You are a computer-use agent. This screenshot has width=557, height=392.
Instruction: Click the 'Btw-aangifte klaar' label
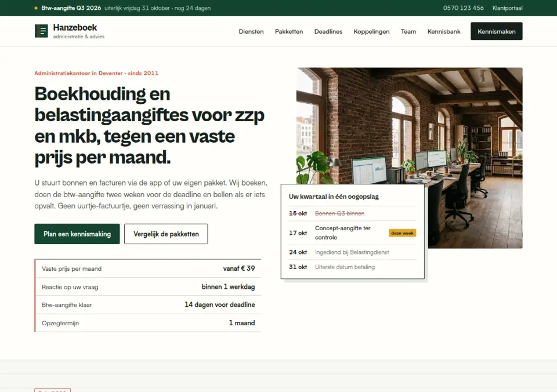click(x=67, y=305)
